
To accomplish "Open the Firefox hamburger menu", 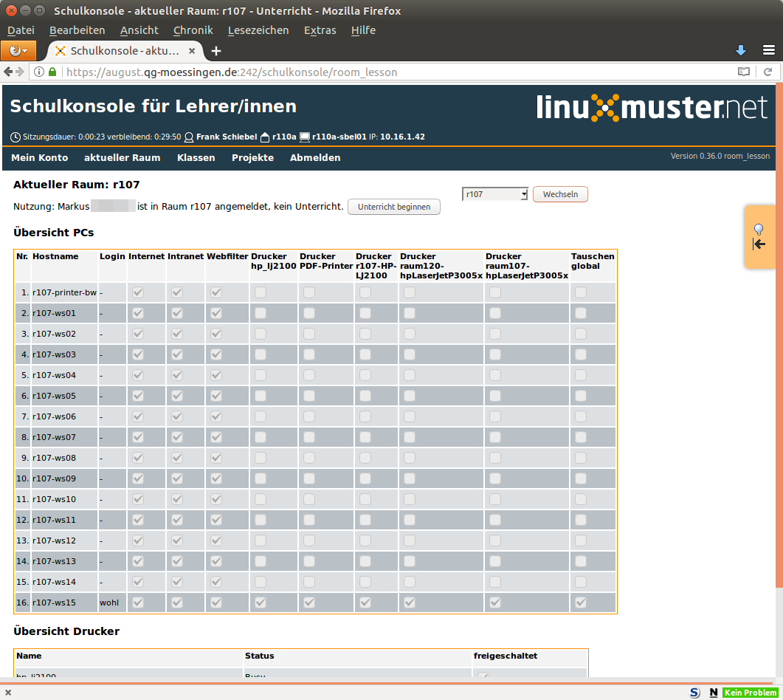I will click(768, 50).
